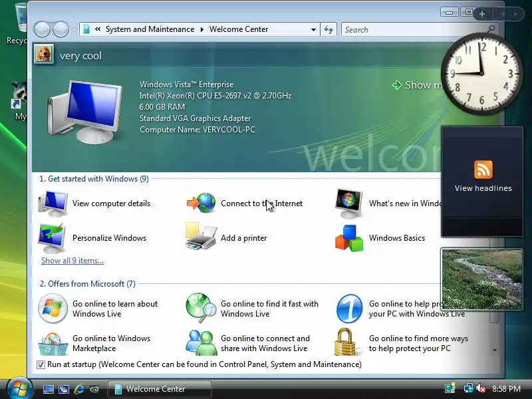This screenshot has width=532, height=399.
Task: Open the recent pages dropdown arrow
Action: (x=74, y=29)
